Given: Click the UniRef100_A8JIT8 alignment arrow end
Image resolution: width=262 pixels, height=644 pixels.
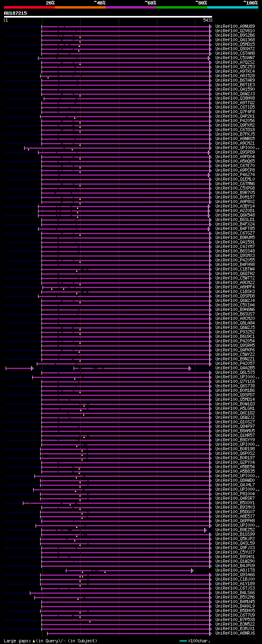Looking at the screenshot, I should tap(192, 570).
